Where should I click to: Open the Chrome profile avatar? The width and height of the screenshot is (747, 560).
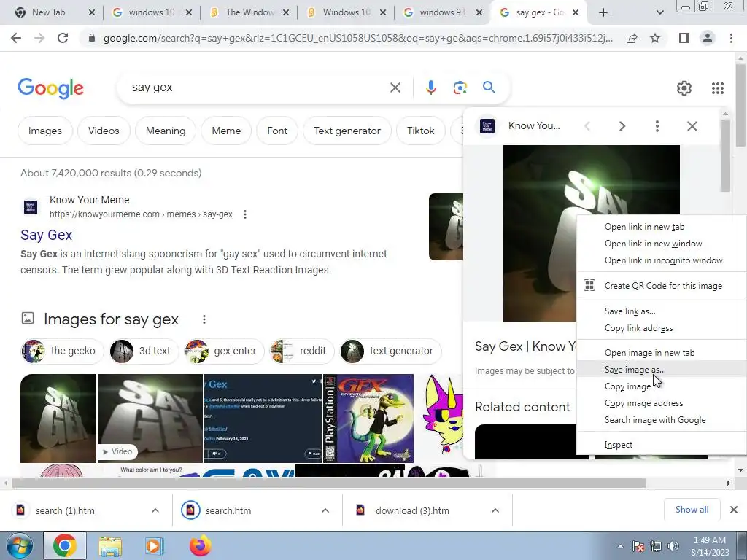click(x=708, y=38)
